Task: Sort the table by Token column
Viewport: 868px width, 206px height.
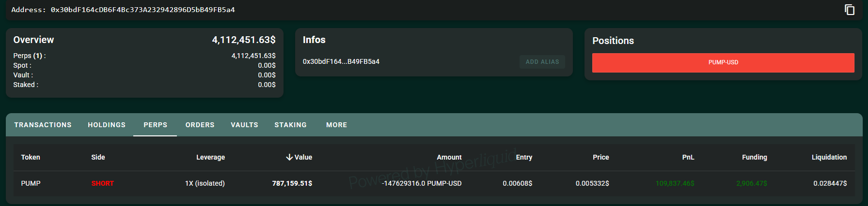Action: (x=31, y=157)
